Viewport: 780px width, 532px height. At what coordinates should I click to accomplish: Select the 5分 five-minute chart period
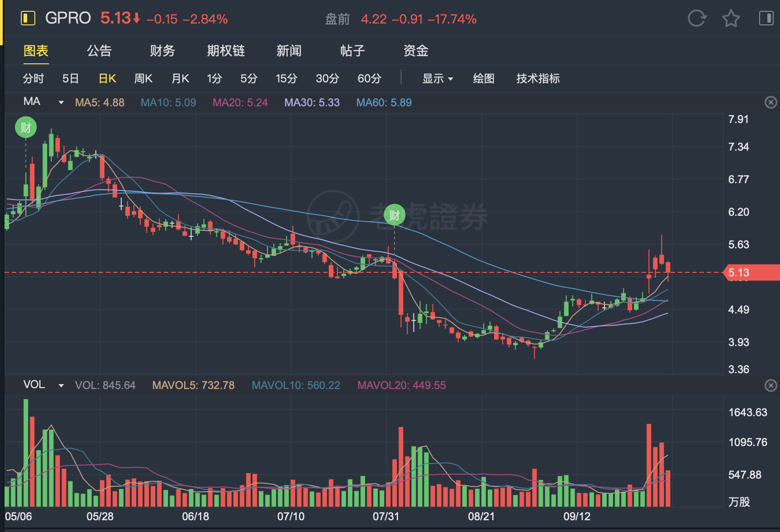point(249,79)
